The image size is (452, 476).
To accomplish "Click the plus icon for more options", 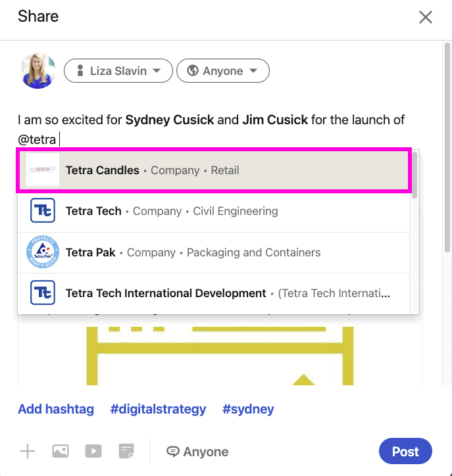I will 28,451.
